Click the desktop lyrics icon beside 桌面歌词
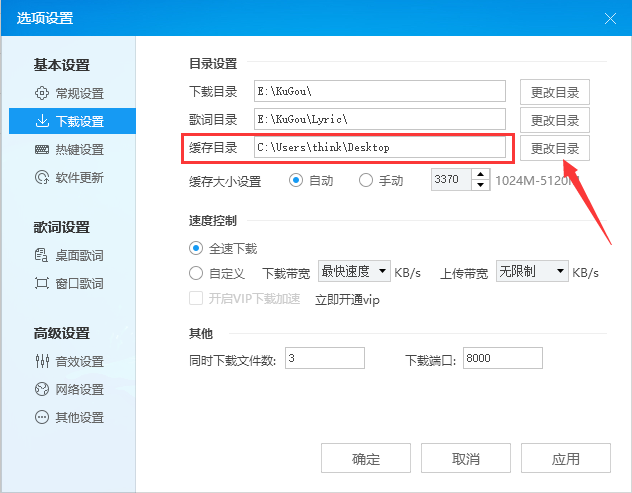Viewport: 632px width, 493px height. click(42, 255)
